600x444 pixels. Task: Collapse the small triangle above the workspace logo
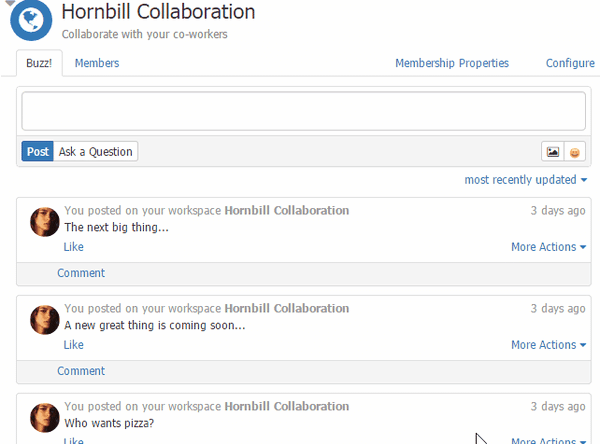click(10, 3)
